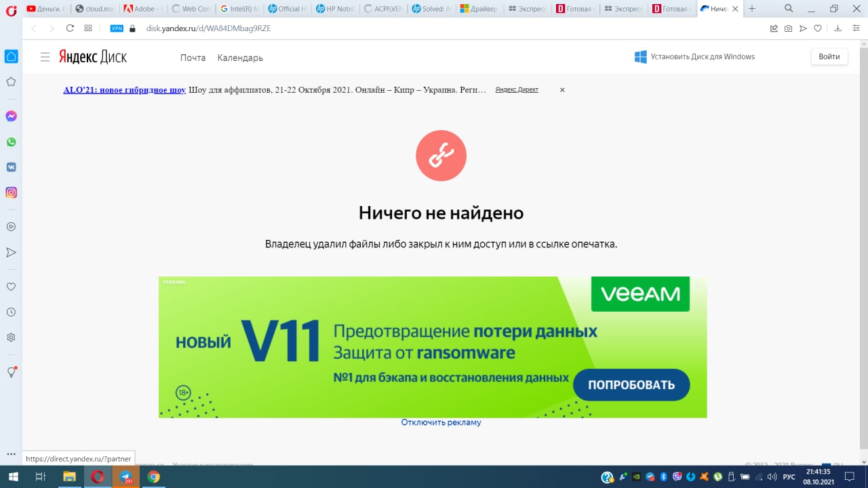This screenshot has width=868, height=488.
Task: Open File Explorer from the taskbar
Action: (x=69, y=476)
